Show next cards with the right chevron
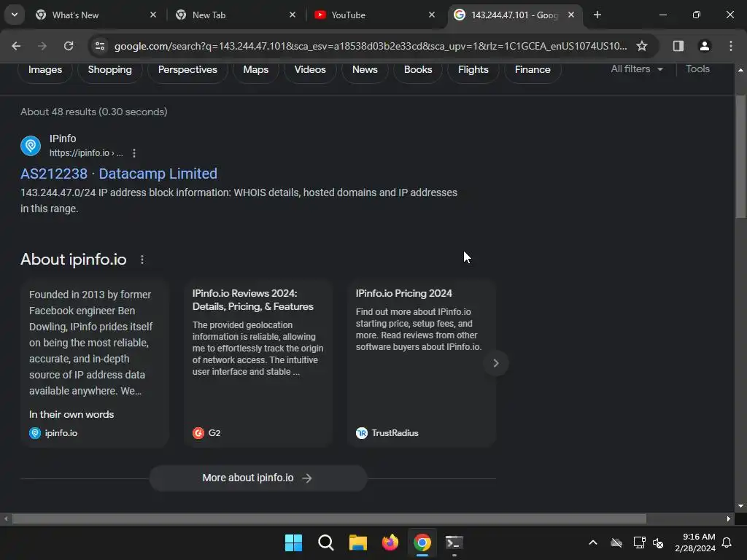Image resolution: width=747 pixels, height=560 pixels. point(496,363)
